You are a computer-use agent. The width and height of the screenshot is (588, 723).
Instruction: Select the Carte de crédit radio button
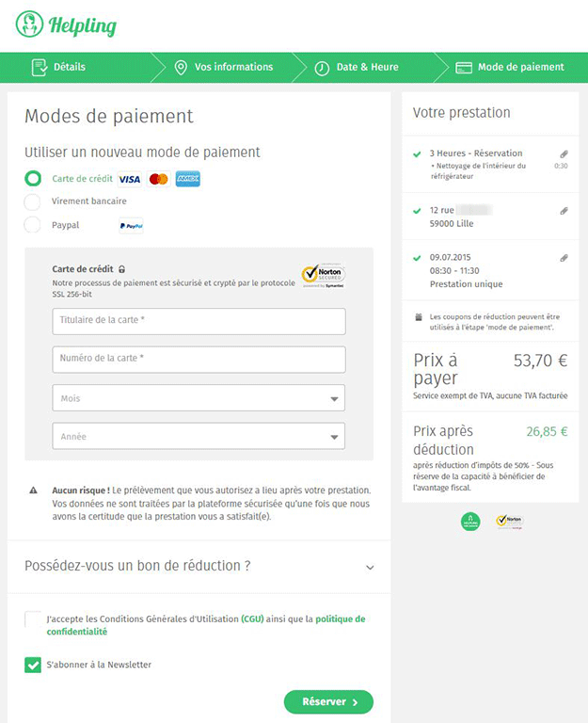click(33, 178)
